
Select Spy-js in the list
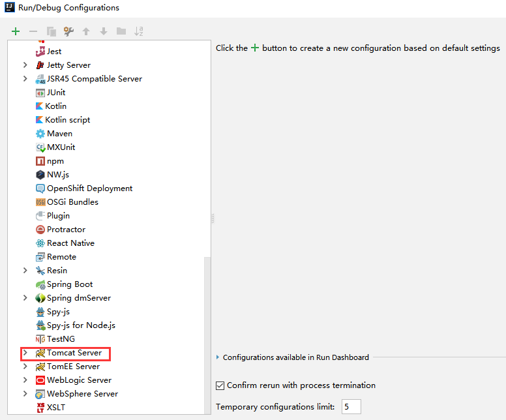pyautogui.click(x=59, y=312)
